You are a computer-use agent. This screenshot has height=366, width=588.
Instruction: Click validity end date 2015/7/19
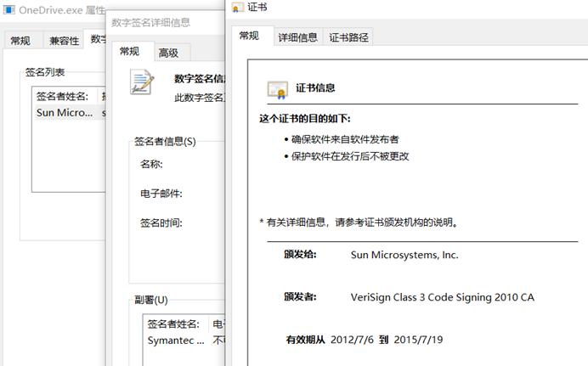[x=418, y=340]
